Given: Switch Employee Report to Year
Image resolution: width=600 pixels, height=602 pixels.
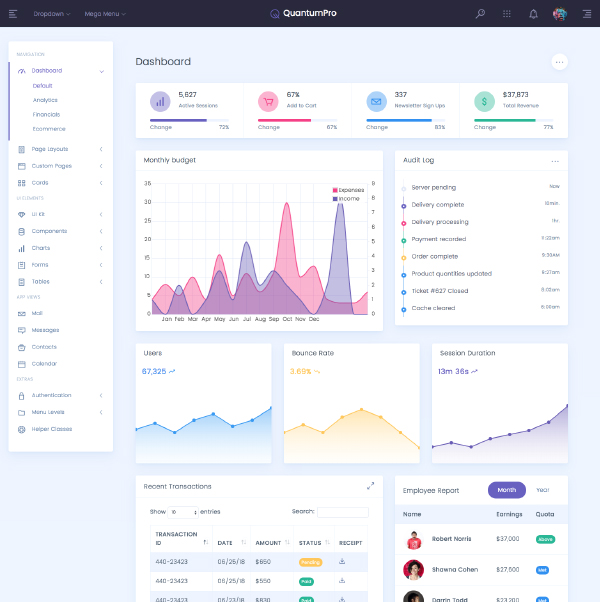Looking at the screenshot, I should [542, 490].
